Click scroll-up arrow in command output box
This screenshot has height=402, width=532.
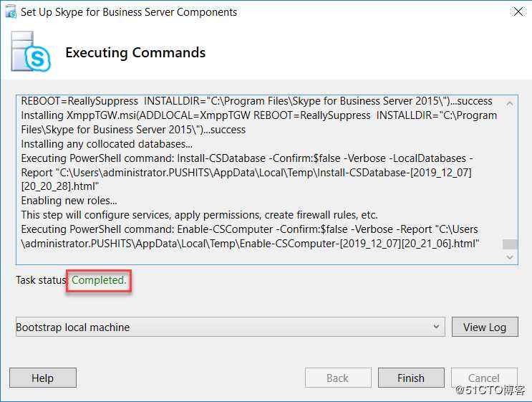click(x=510, y=104)
